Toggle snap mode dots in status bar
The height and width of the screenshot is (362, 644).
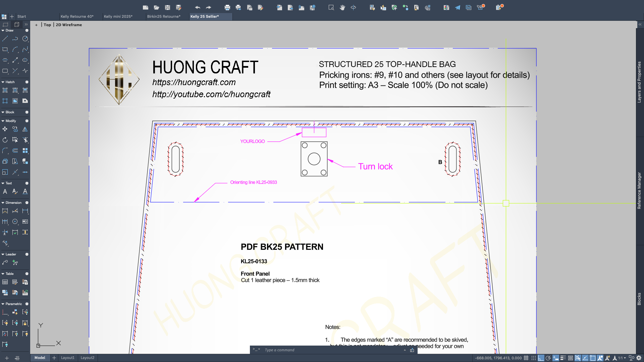[x=534, y=358]
